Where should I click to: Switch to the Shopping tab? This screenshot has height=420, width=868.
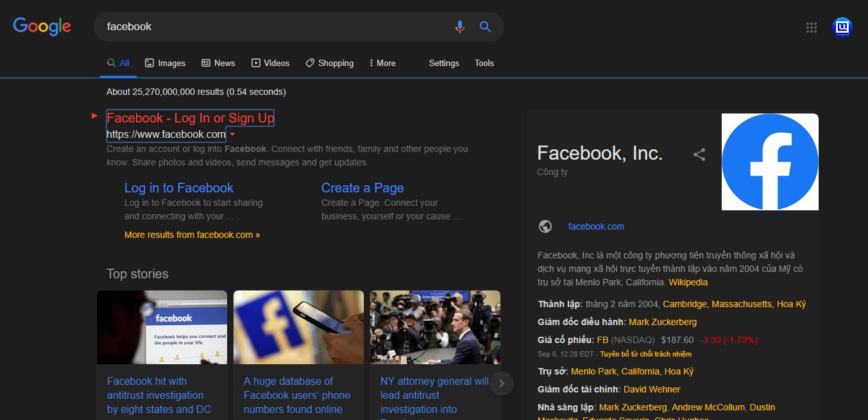[329, 63]
